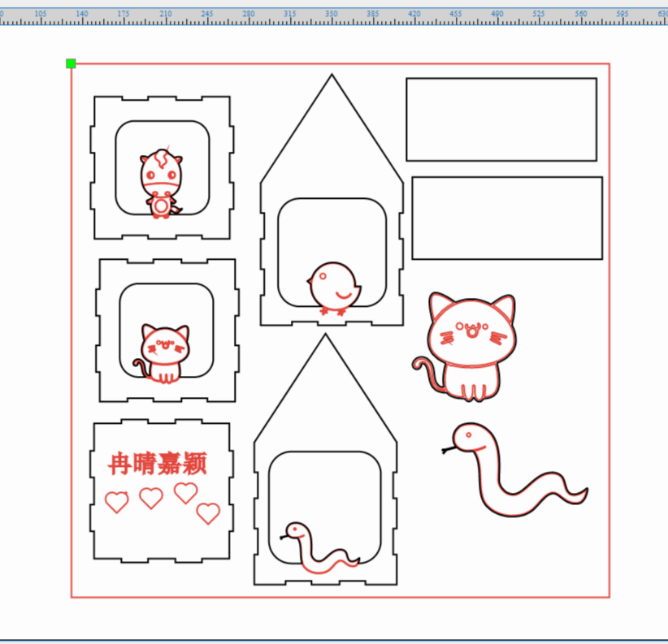Image resolution: width=668 pixels, height=644 pixels.
Task: Select the red text 冉晴嘉颖
Action: (158, 464)
